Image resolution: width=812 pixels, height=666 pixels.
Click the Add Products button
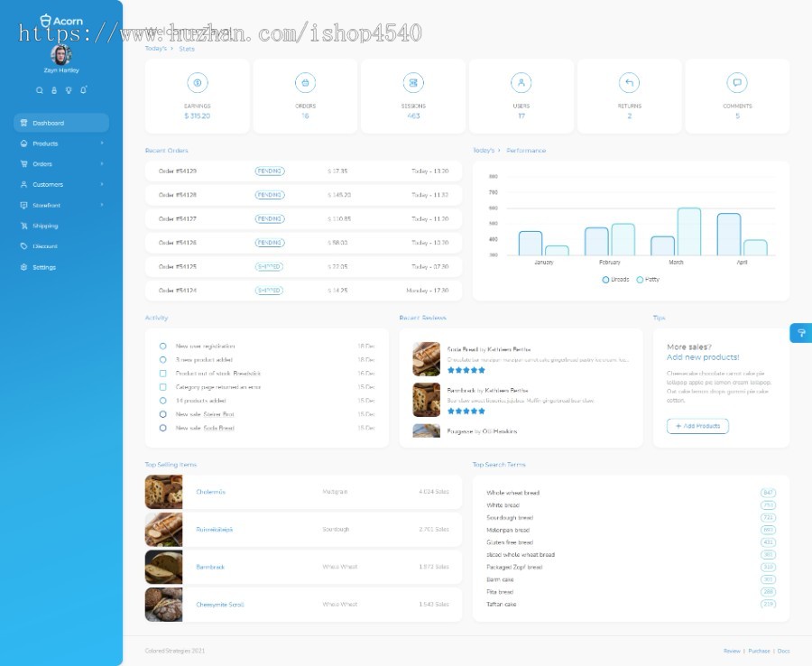point(697,426)
